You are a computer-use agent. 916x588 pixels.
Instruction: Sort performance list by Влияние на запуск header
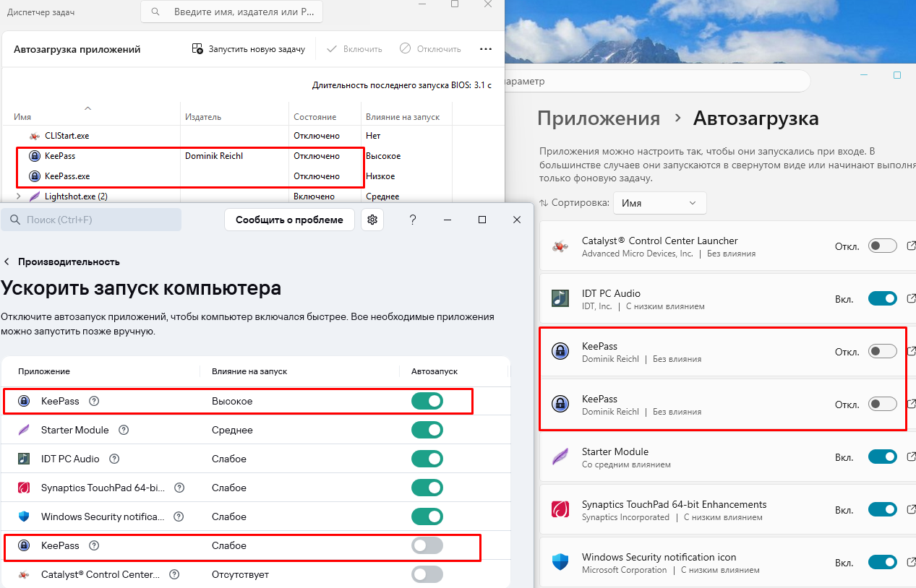(x=249, y=371)
